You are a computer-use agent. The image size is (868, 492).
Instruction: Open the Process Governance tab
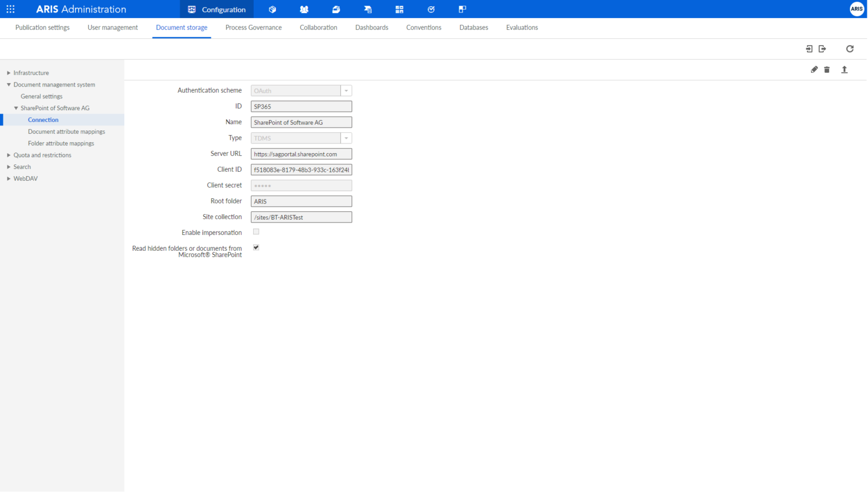253,28
